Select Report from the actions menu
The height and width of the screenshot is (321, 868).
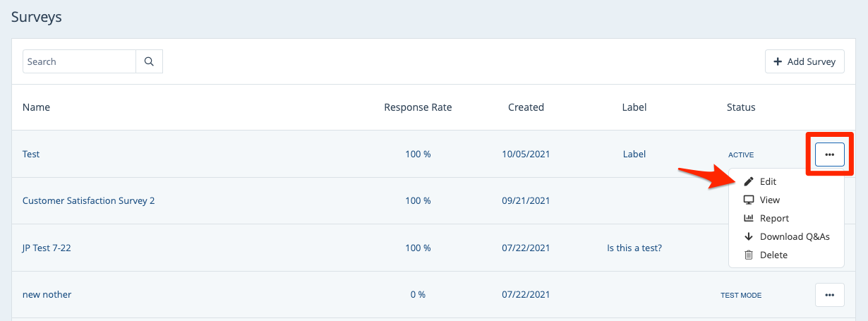[774, 218]
